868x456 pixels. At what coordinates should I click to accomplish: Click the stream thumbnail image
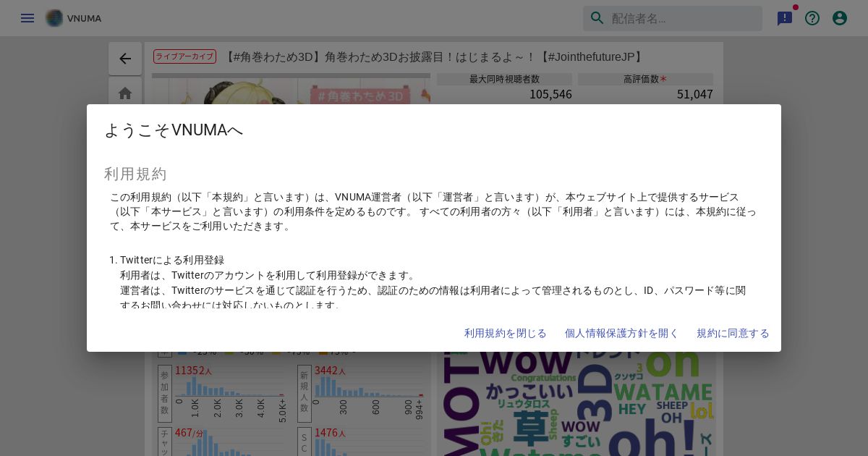point(292,90)
